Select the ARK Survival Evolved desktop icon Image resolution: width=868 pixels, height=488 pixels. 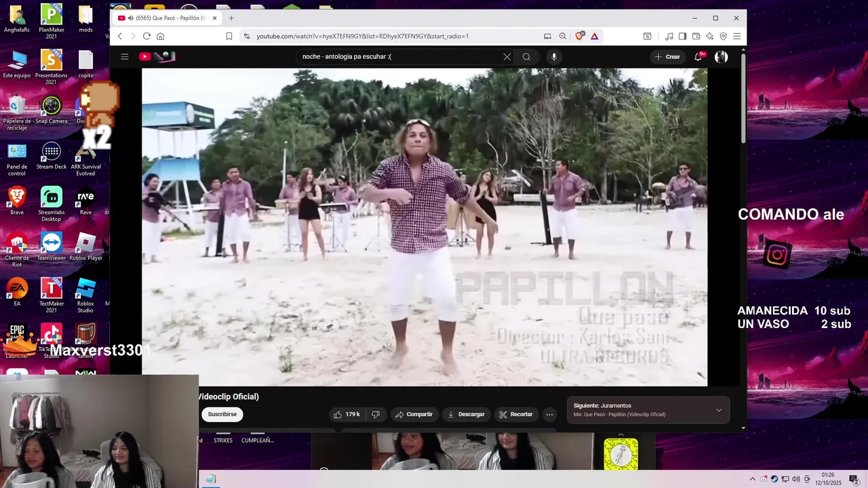(x=85, y=159)
